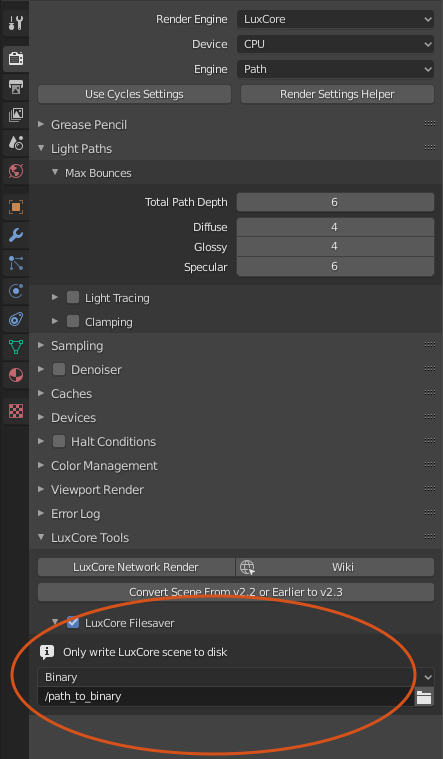Open the Material properties tab

[15, 375]
